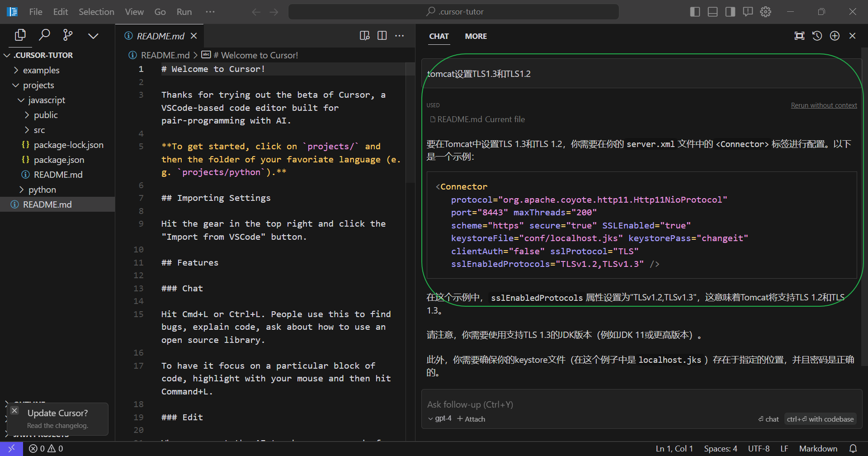Open the Go menu

click(x=160, y=12)
